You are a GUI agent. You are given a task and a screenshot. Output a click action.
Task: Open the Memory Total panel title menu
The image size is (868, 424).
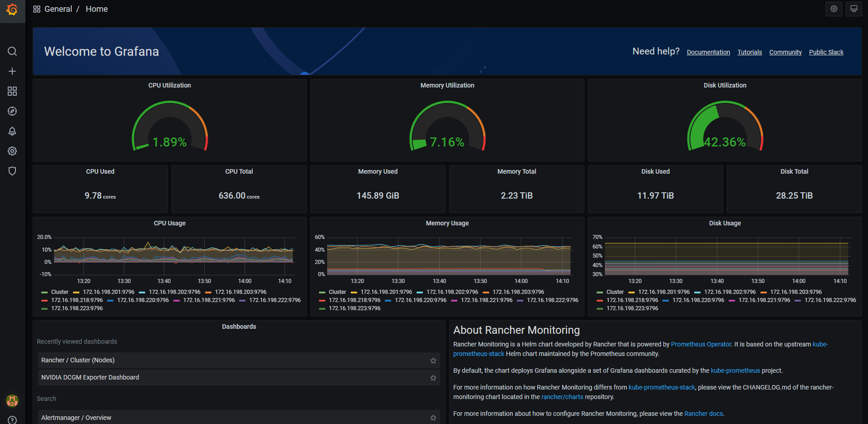517,171
